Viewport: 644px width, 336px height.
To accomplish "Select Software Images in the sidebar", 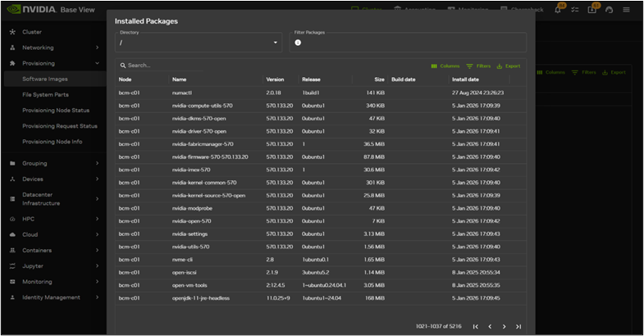I will pyautogui.click(x=45, y=79).
